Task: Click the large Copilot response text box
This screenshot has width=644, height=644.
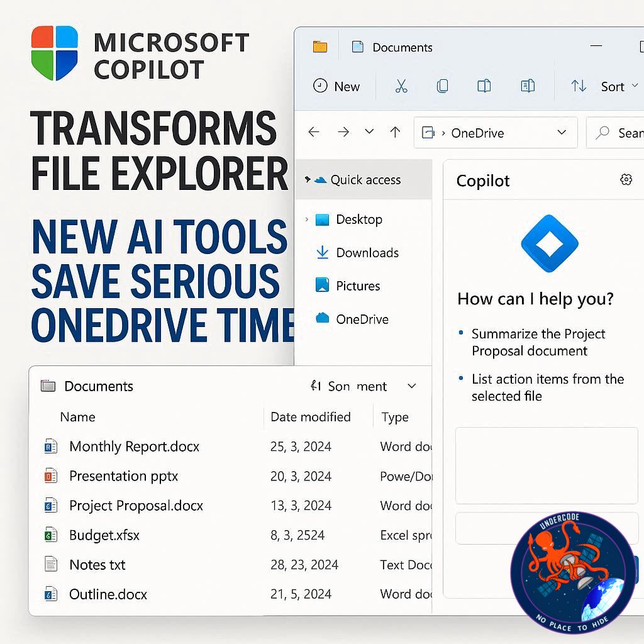Action: click(547, 465)
